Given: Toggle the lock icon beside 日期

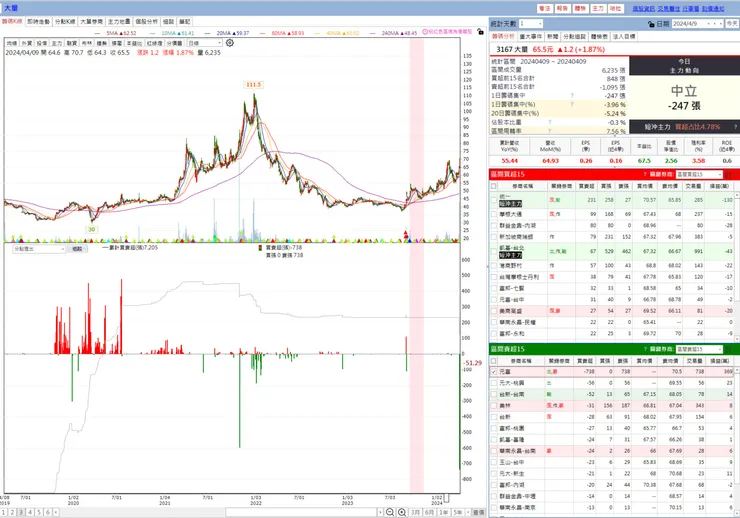Looking at the screenshot, I should coord(651,24).
